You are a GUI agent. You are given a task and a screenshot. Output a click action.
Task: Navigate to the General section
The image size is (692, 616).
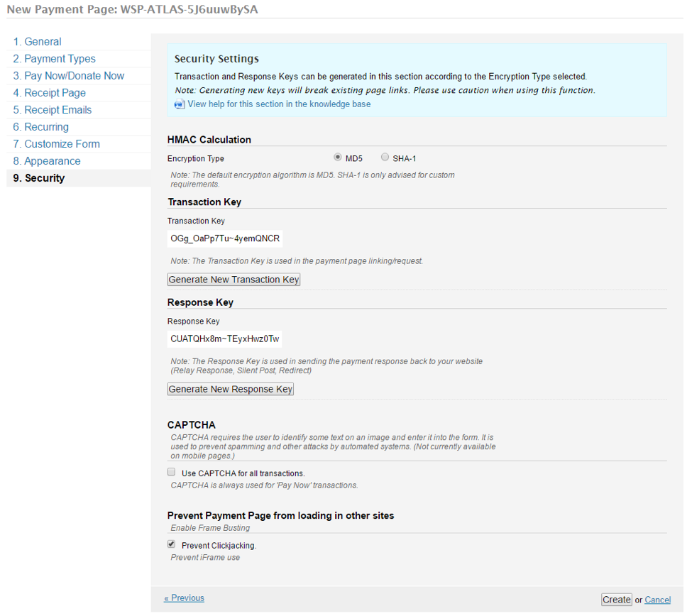(37, 41)
